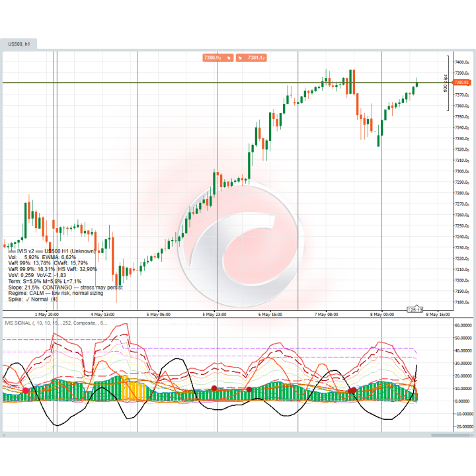Click the '5 May 06:00' time axis label
Viewport: 476px width, 476px height.
pos(159,315)
